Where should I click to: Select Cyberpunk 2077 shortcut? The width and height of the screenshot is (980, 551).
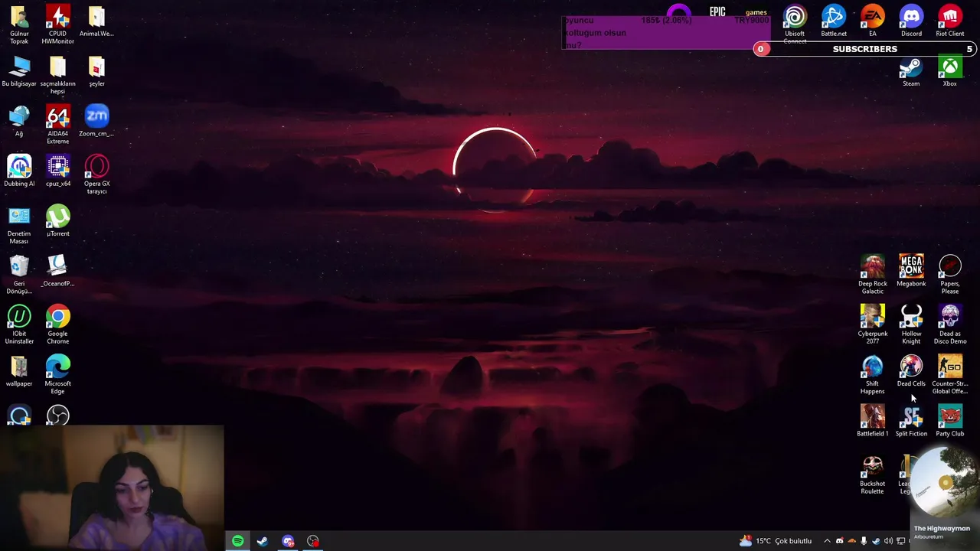click(x=872, y=324)
